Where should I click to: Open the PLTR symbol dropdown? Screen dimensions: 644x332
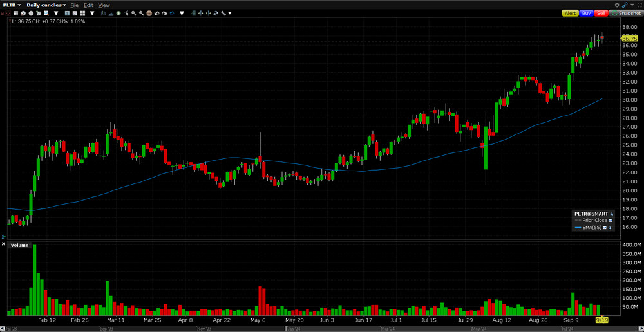click(12, 5)
